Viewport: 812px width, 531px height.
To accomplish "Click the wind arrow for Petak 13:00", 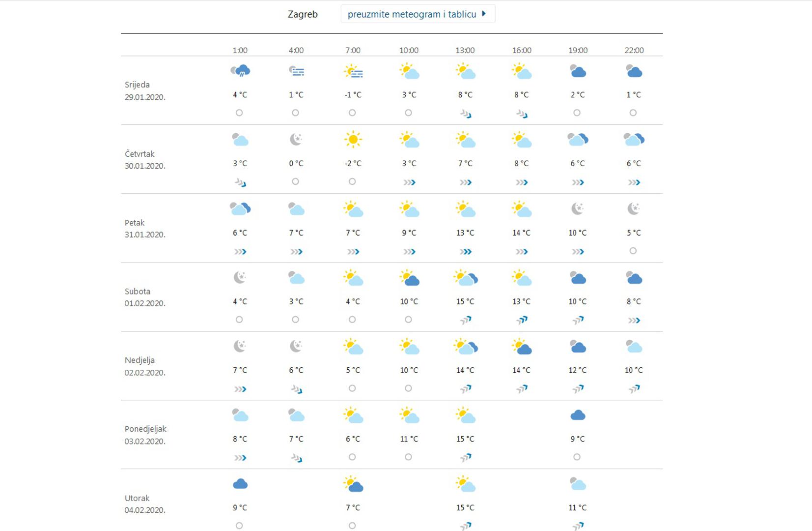I will tap(465, 252).
